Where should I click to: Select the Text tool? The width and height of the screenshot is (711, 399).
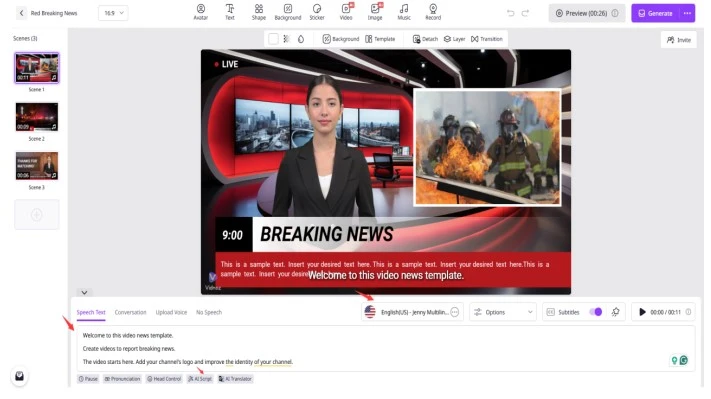pos(230,12)
